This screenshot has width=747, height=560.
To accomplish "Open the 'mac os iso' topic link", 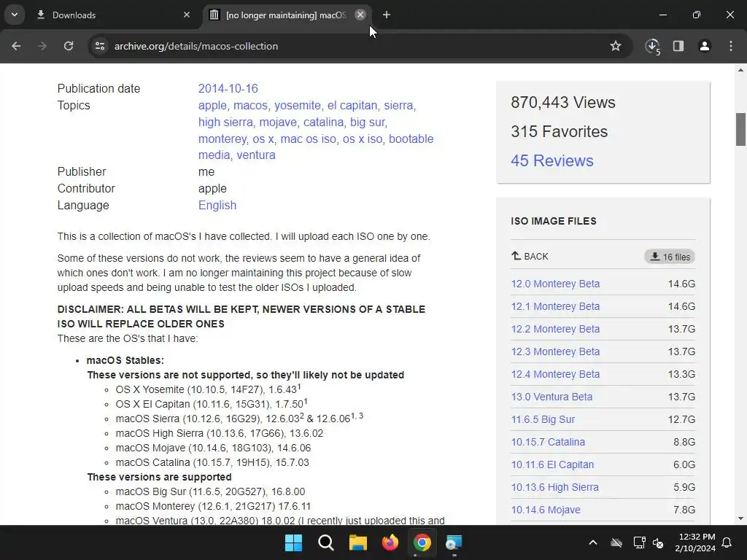I will coord(308,139).
